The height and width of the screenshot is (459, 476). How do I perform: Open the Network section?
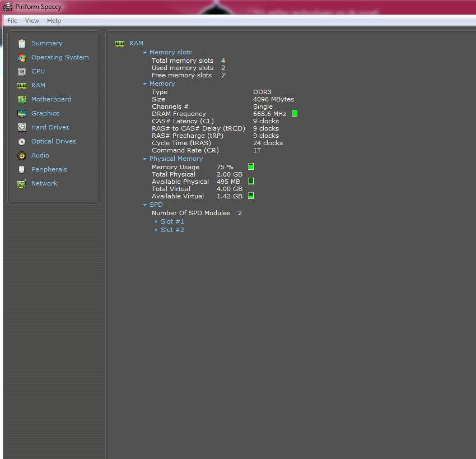[44, 183]
